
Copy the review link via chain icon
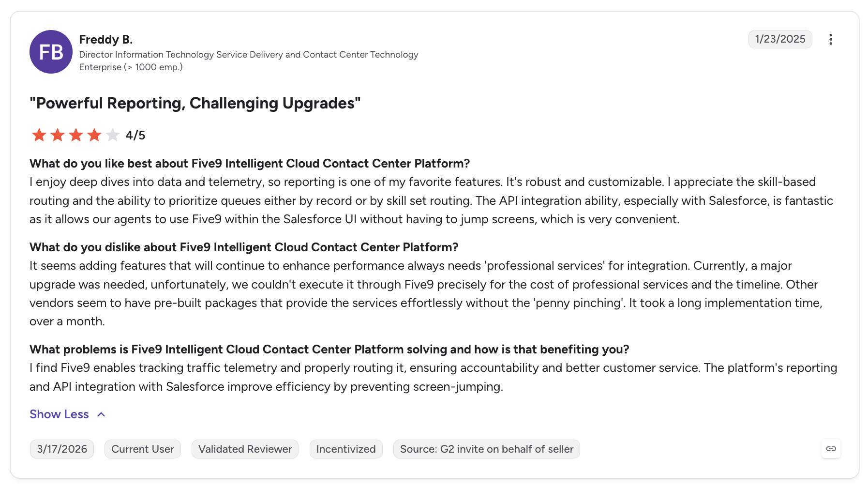pyautogui.click(x=831, y=449)
